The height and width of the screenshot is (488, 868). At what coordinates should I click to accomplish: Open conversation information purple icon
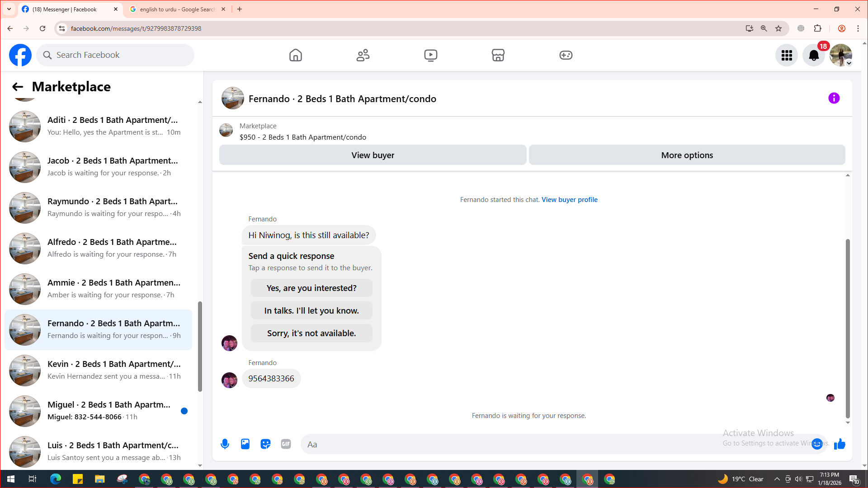click(834, 98)
